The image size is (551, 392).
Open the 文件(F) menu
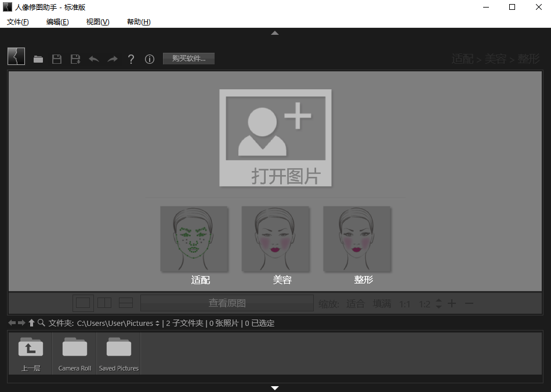[x=18, y=22]
